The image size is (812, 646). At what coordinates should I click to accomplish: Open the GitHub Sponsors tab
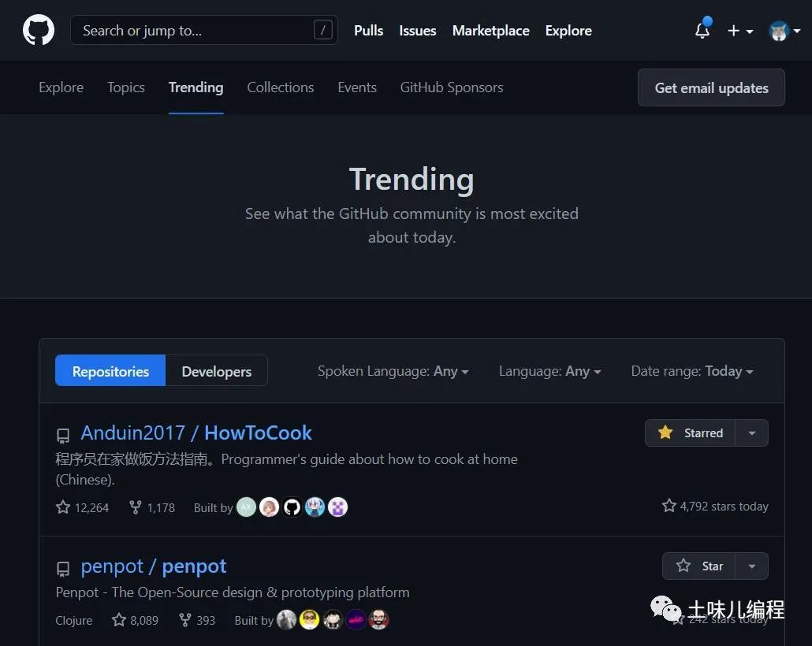(x=452, y=87)
